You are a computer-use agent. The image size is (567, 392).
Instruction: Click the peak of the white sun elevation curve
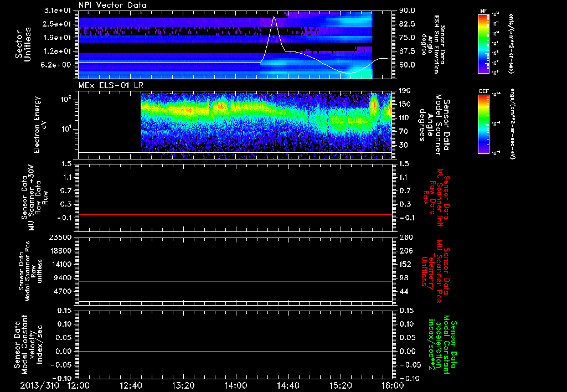tap(274, 17)
